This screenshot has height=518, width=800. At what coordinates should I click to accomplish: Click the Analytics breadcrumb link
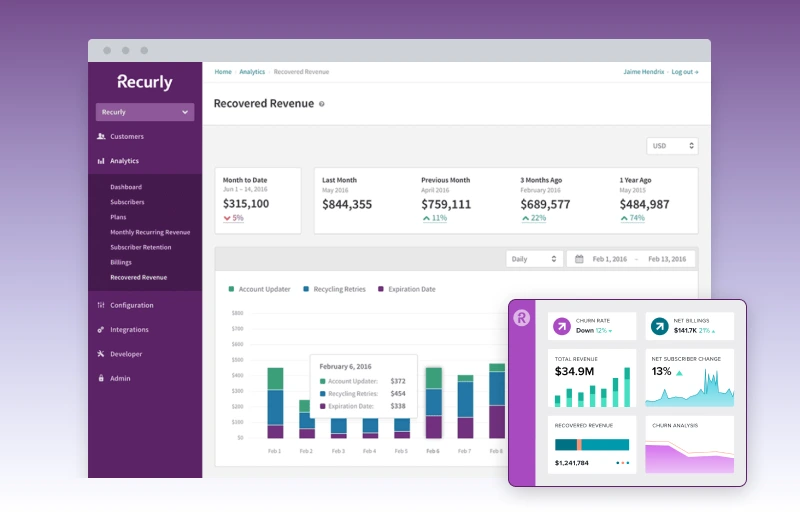click(252, 72)
